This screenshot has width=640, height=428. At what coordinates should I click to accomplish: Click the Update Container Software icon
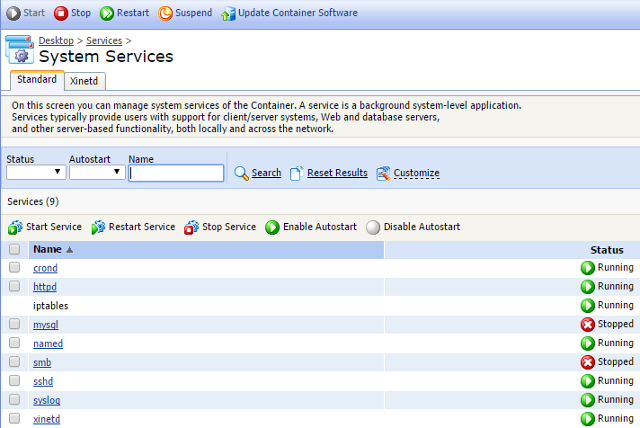point(228,13)
